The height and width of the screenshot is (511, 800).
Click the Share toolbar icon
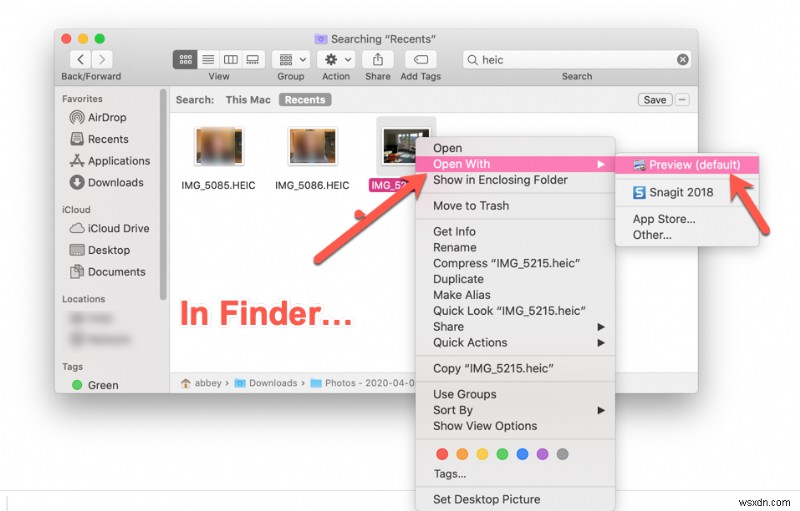tap(378, 60)
